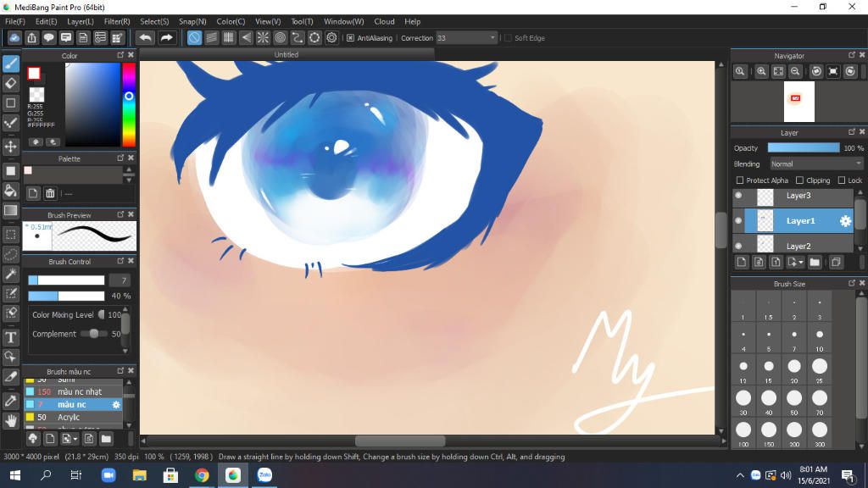Open the View menu

point(267,21)
